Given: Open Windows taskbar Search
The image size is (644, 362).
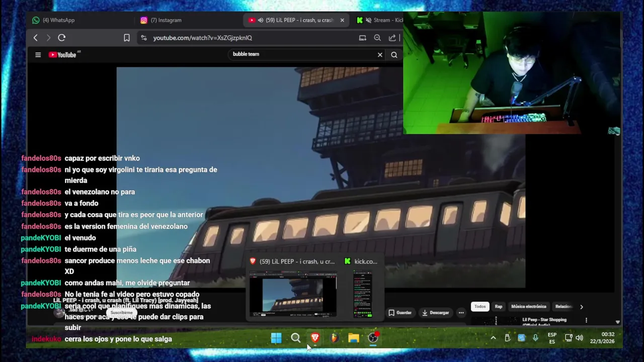Looking at the screenshot, I should [296, 338].
